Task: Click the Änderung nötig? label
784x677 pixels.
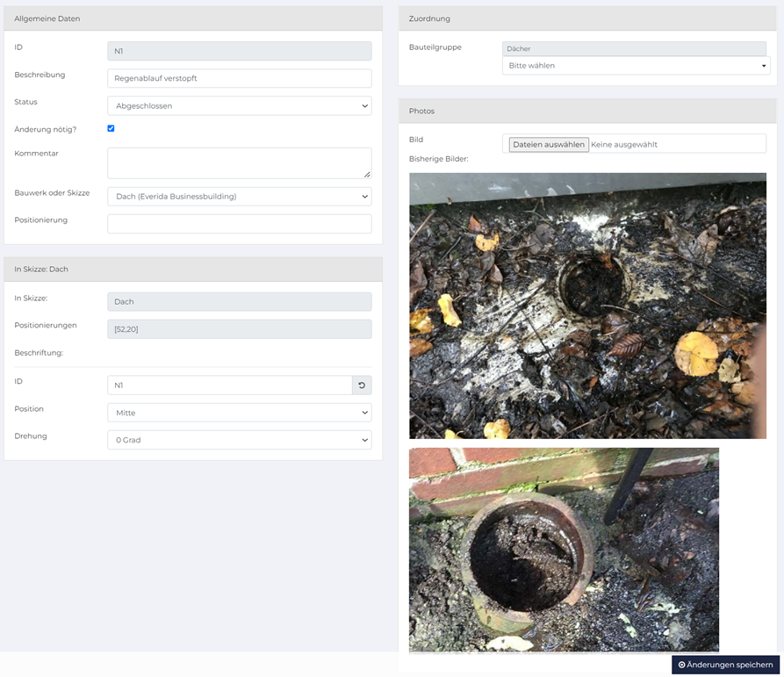Action: 46,129
